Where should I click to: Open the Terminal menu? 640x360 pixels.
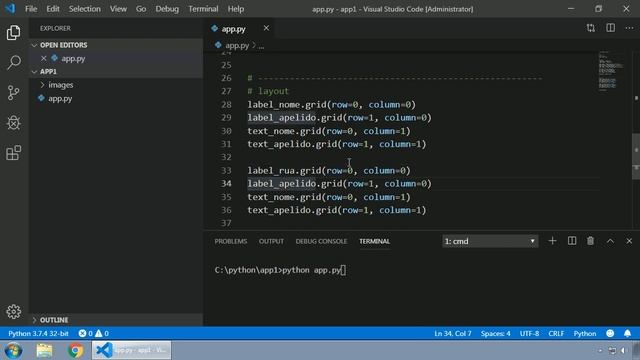[203, 9]
